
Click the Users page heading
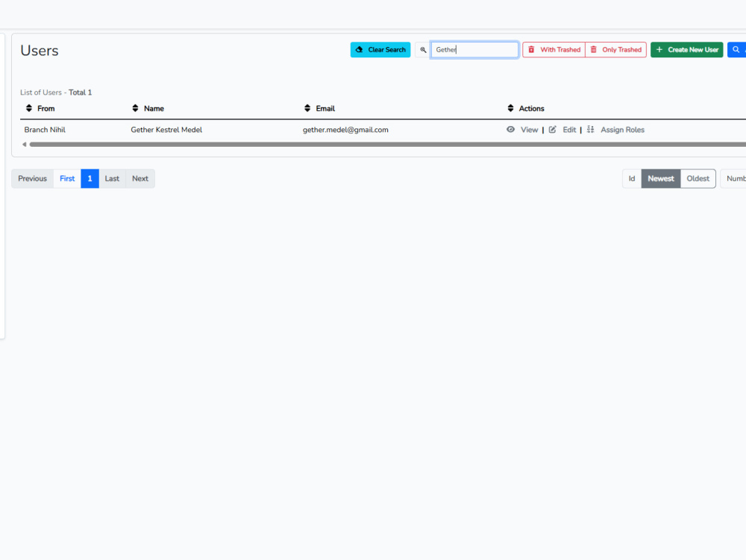coord(40,51)
